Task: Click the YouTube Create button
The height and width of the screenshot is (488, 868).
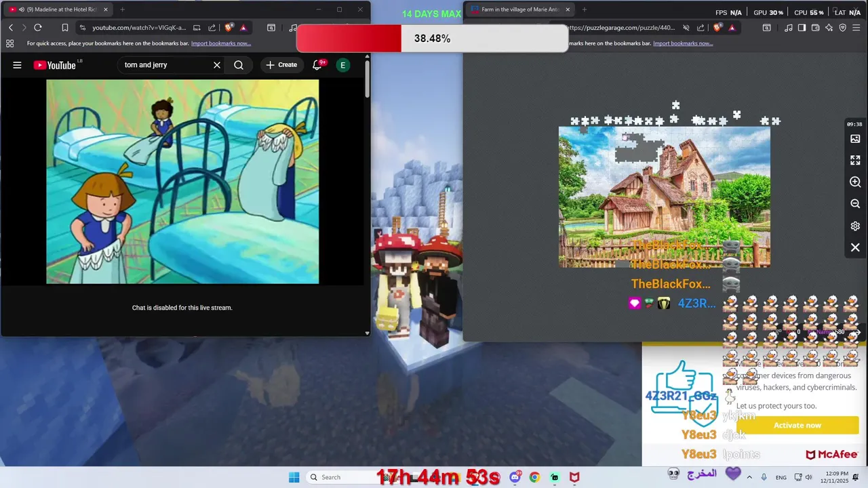Action: pyautogui.click(x=281, y=65)
